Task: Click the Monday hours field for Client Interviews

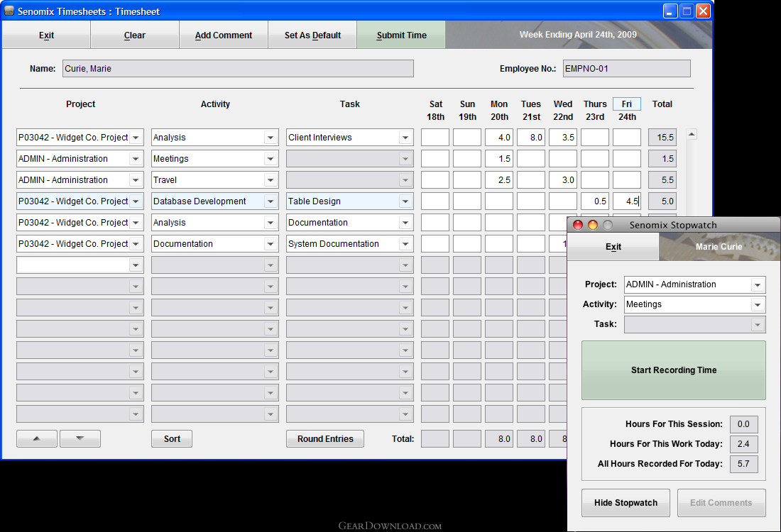Action: pos(499,138)
